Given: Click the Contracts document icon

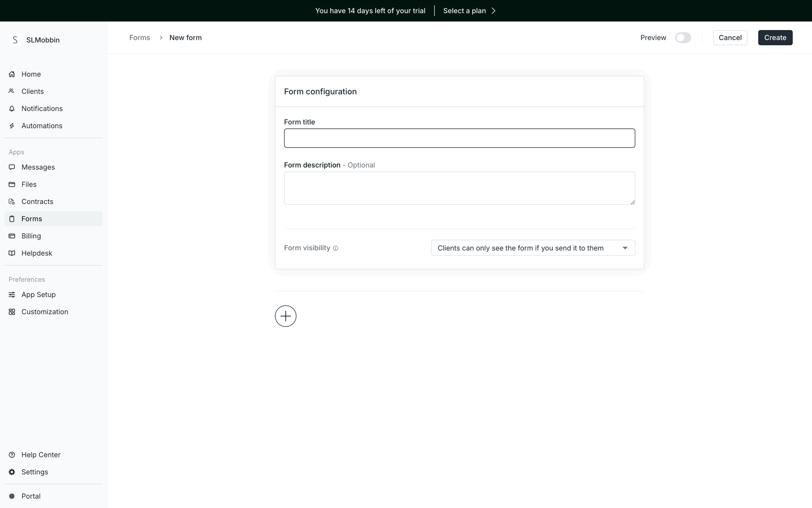Looking at the screenshot, I should 12,202.
